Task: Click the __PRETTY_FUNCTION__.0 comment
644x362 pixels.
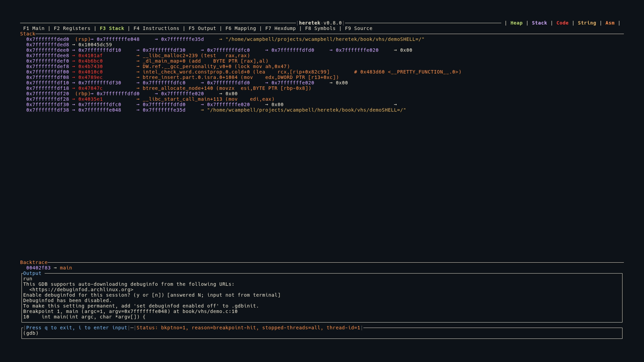Action: click(x=408, y=72)
